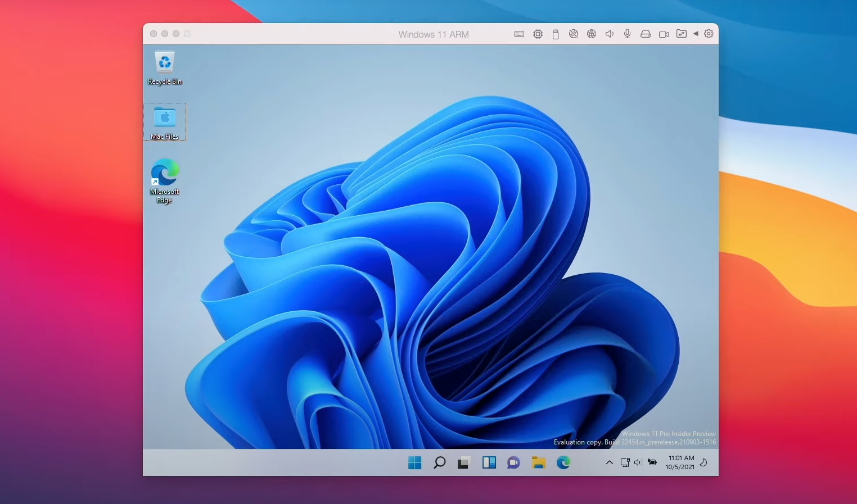Viewport: 857px width, 504px height.
Task: Click the shared folders icon in title bar
Action: tap(681, 34)
